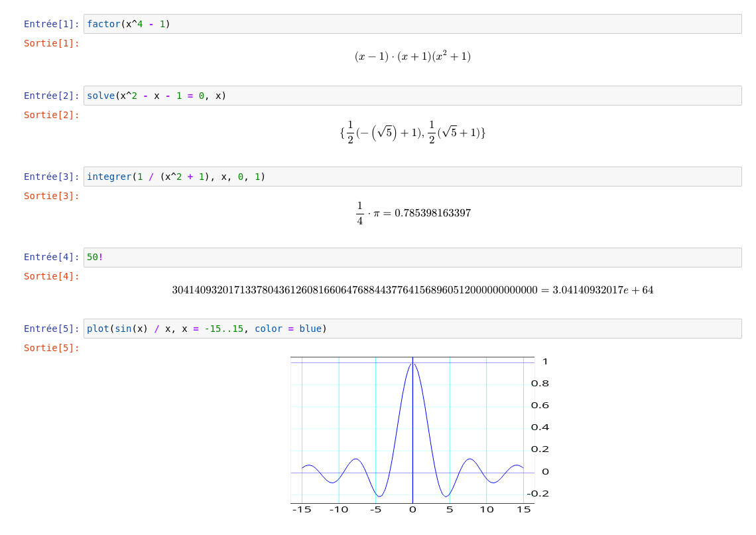The height and width of the screenshot is (535, 756).
Task: Click the sin(x)/x plot image
Action: tap(420, 435)
